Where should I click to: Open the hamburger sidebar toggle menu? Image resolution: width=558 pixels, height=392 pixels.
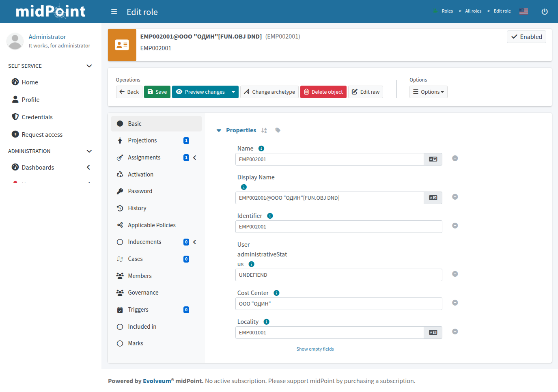(114, 11)
